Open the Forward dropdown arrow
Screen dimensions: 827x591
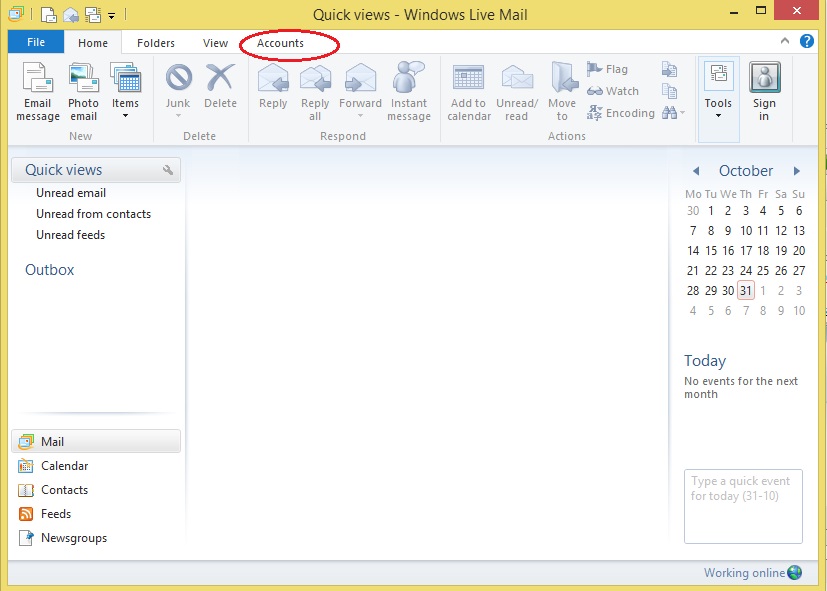coord(360,115)
